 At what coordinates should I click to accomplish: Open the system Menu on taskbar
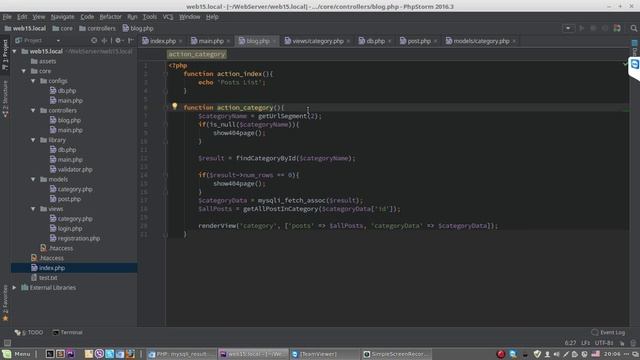coord(16,354)
